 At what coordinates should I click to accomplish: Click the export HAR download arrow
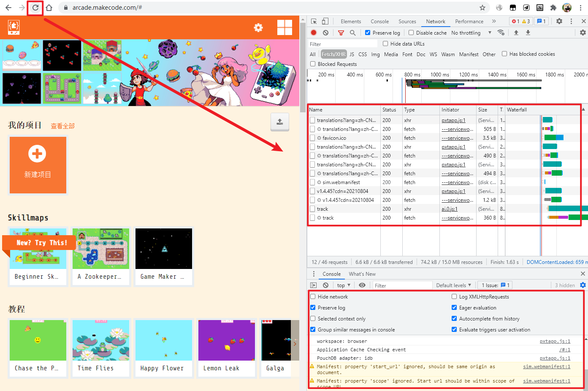(x=528, y=33)
